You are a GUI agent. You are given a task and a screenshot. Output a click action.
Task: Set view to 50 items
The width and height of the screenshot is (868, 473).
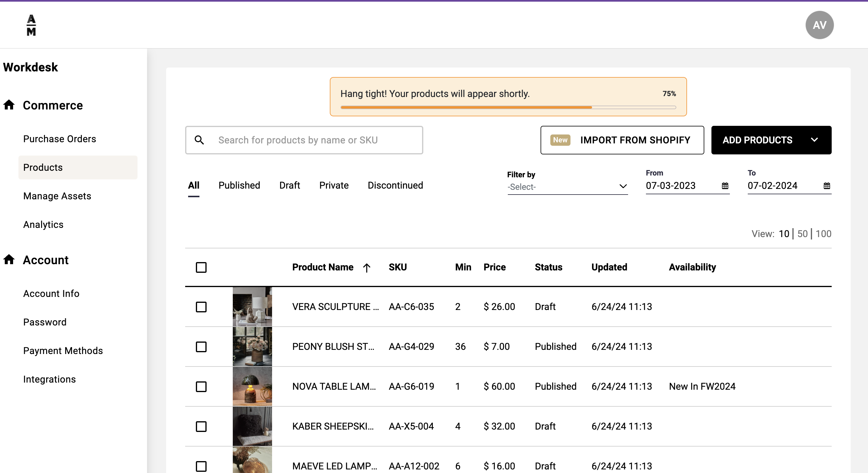[802, 234]
